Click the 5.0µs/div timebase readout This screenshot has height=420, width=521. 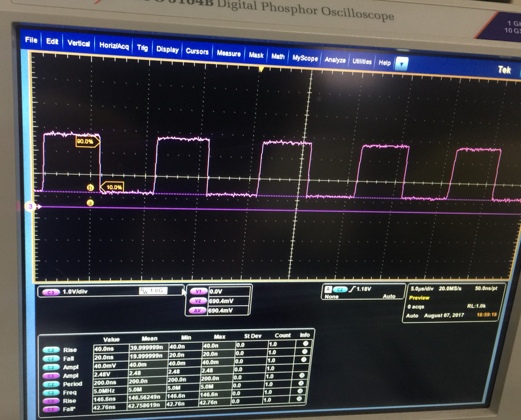422,289
